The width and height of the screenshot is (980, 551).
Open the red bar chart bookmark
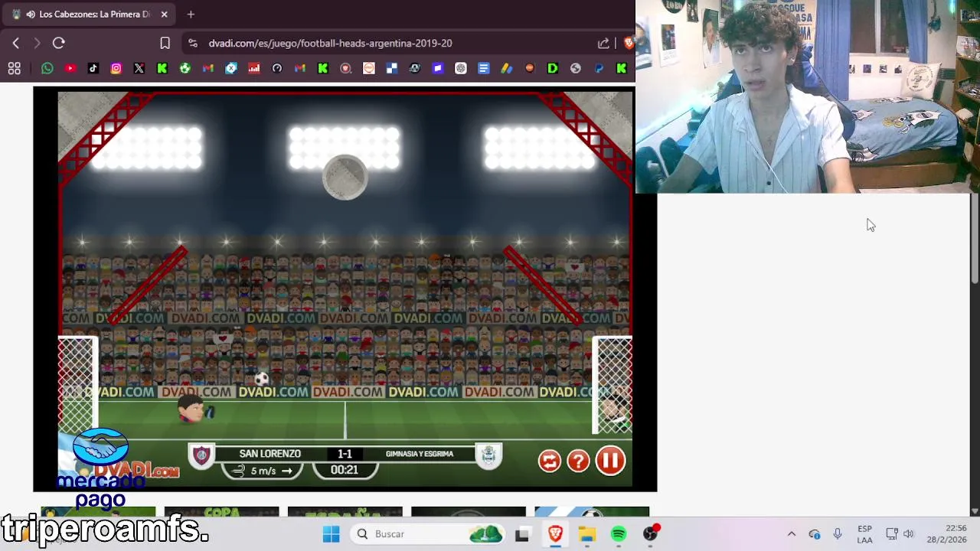pyautogui.click(x=254, y=69)
